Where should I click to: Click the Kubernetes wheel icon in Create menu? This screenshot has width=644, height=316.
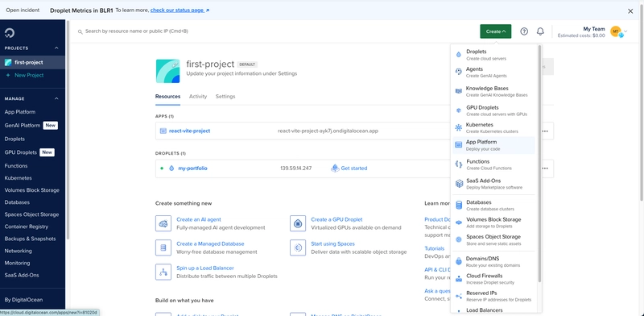pos(459,127)
